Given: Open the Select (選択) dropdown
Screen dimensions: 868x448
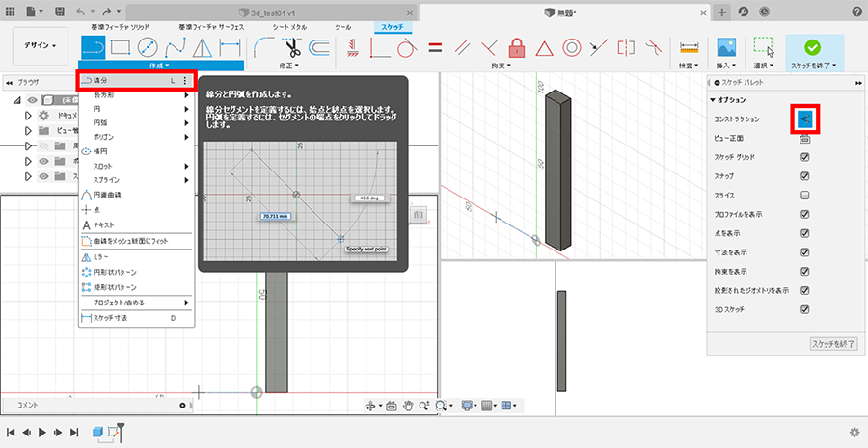Looking at the screenshot, I should (764, 66).
